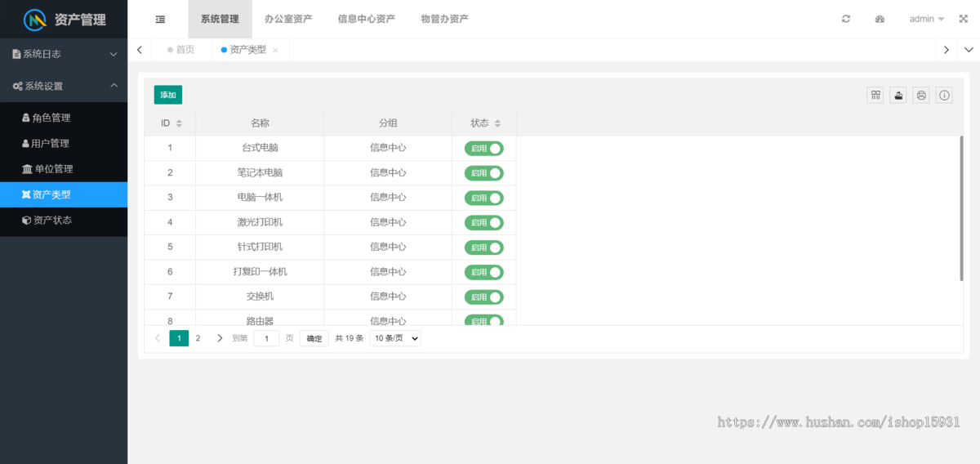Click the 分组 column header
This screenshot has height=464, width=980.
coord(388,123)
